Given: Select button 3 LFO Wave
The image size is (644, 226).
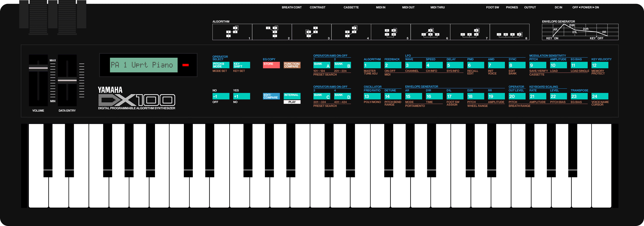Looking at the screenshot, I should [x=414, y=65].
